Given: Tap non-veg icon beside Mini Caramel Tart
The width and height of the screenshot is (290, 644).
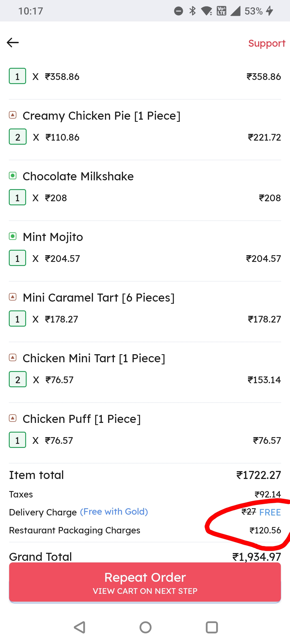Looking at the screenshot, I should (13, 297).
